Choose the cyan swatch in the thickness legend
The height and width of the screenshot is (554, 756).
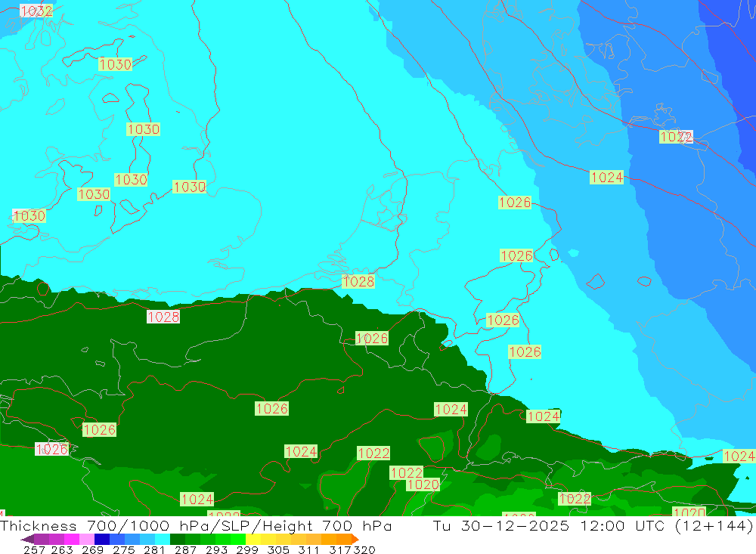coord(162,539)
